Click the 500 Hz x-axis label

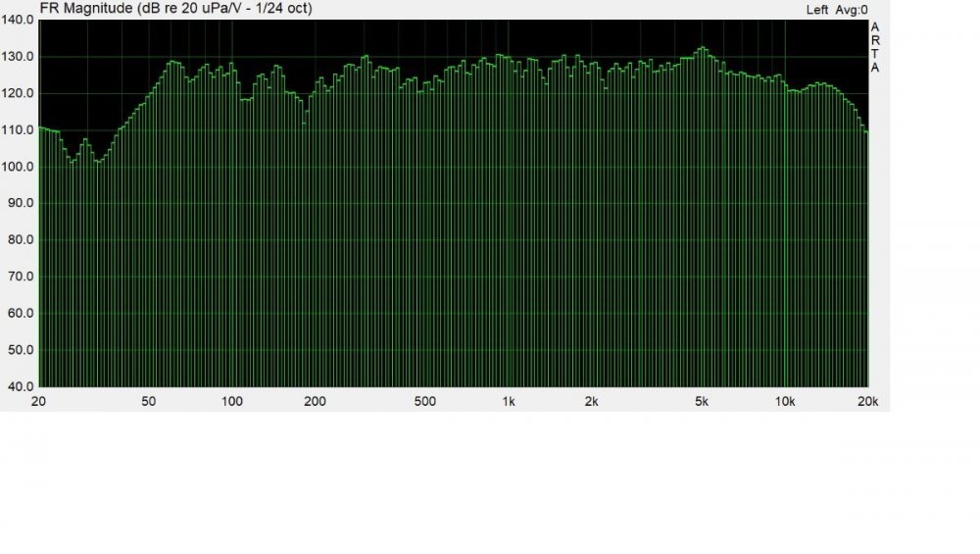point(425,401)
